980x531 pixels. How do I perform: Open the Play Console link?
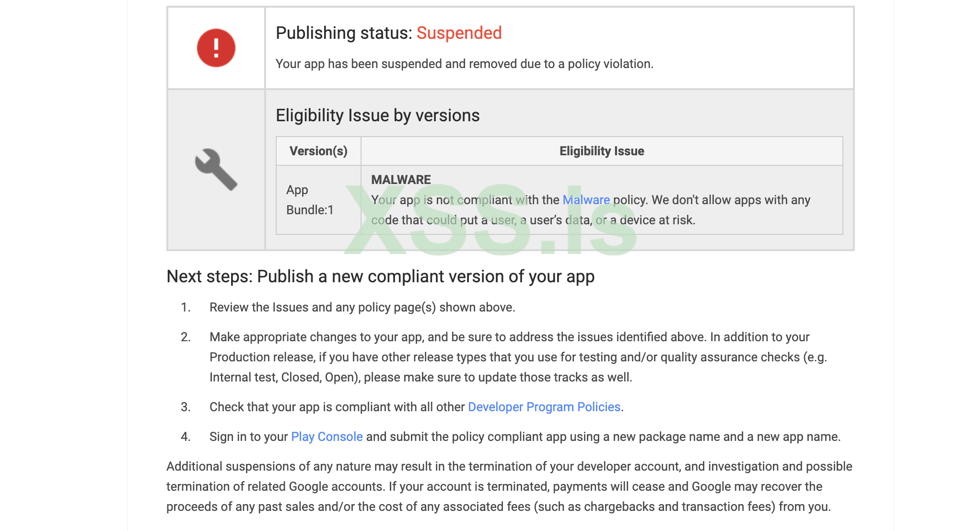327,437
